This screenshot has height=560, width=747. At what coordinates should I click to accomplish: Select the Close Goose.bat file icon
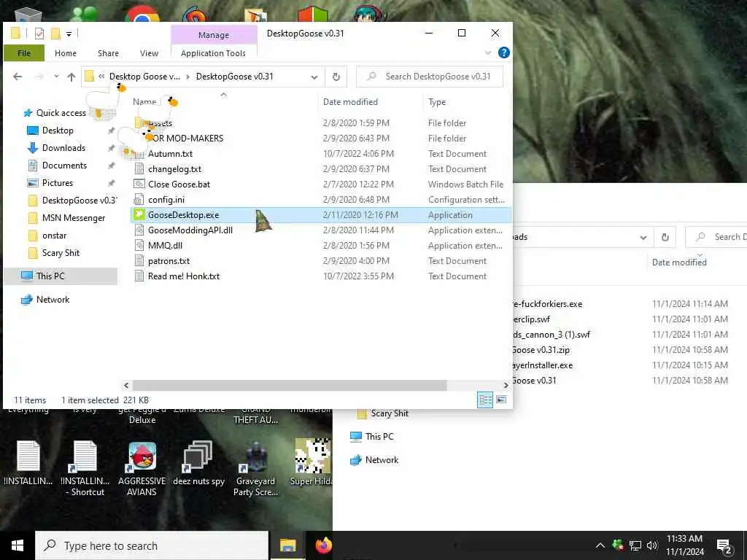139,184
